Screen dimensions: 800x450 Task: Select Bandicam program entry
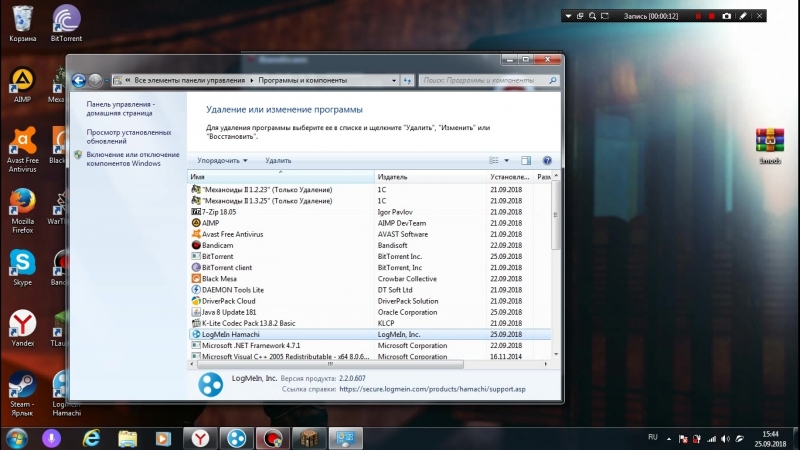369,245
